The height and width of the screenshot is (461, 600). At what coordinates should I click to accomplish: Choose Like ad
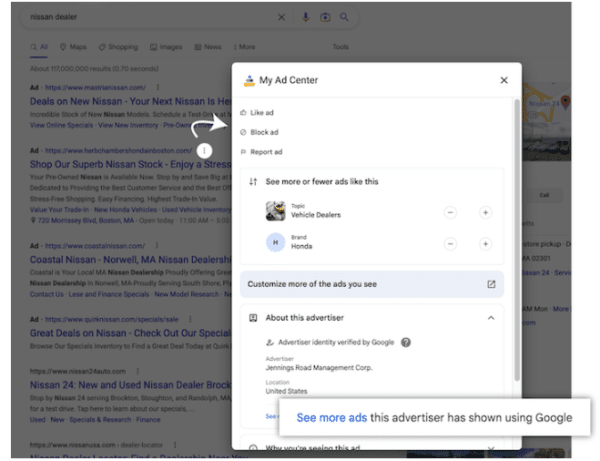(x=257, y=112)
